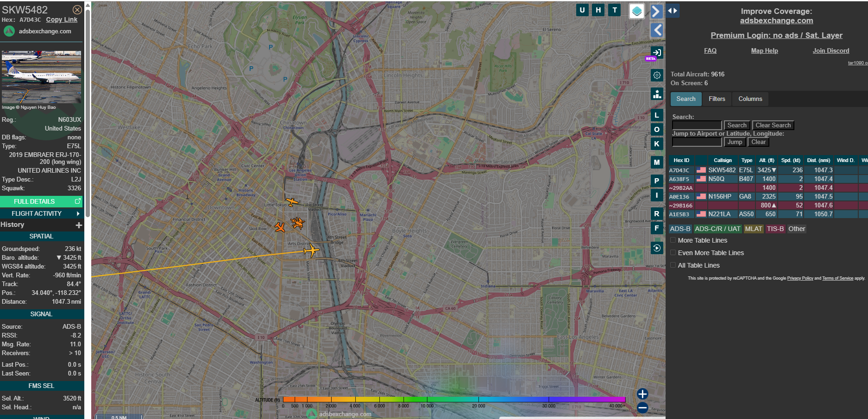The image size is (868, 419).
Task: Toggle the F map option
Action: coord(657,228)
